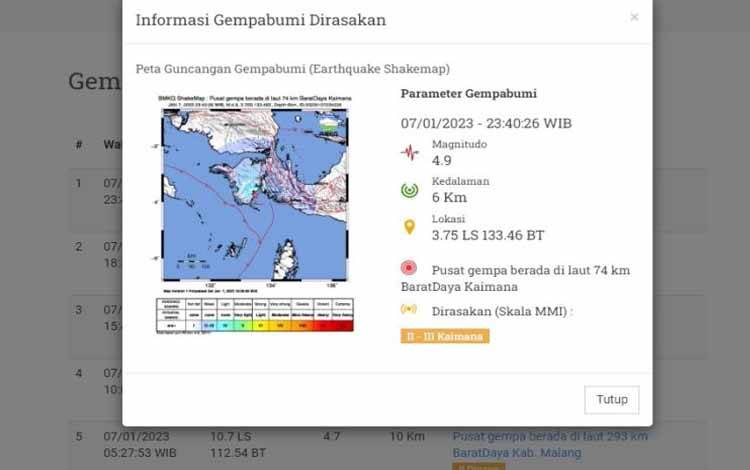
Task: Click the date '07/01/2023 - 23:40:26 WIB'
Action: [486, 123]
